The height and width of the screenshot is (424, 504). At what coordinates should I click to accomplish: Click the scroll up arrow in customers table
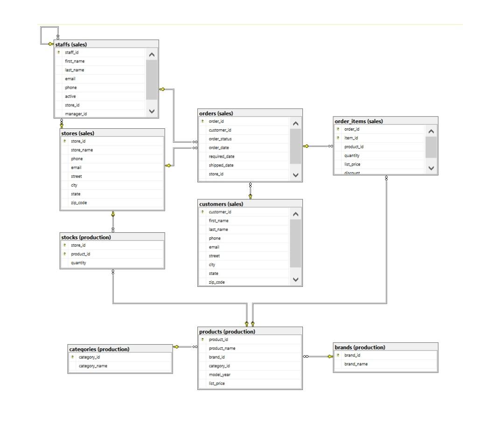coord(296,214)
